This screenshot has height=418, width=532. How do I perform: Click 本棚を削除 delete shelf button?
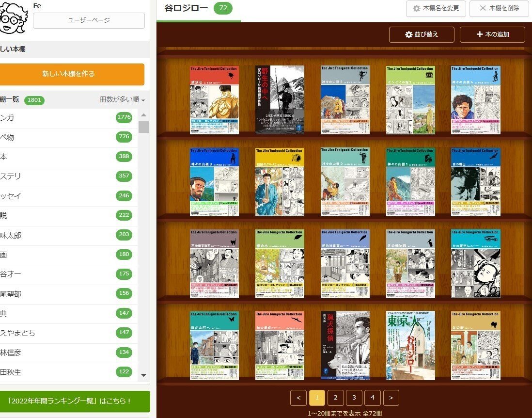coord(499,9)
